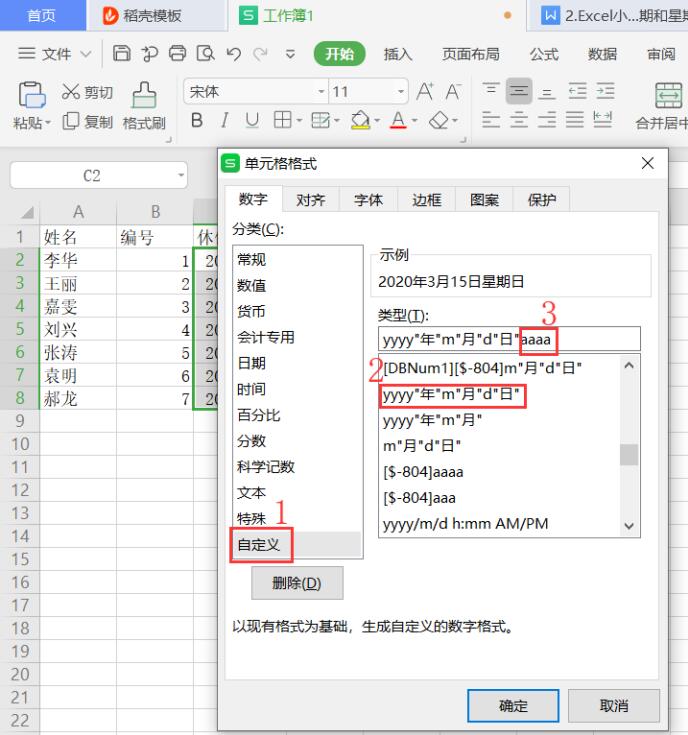Align text to bottom of cell
The height and width of the screenshot is (735, 688).
(x=546, y=92)
